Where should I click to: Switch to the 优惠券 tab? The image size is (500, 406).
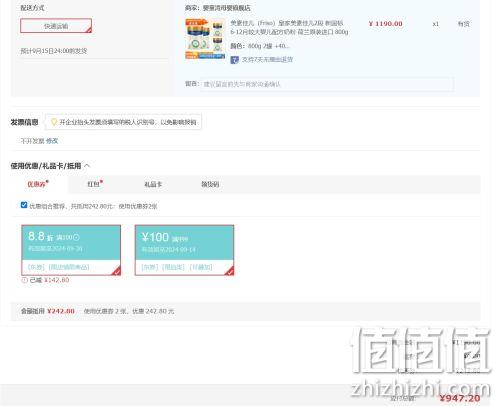click(37, 184)
